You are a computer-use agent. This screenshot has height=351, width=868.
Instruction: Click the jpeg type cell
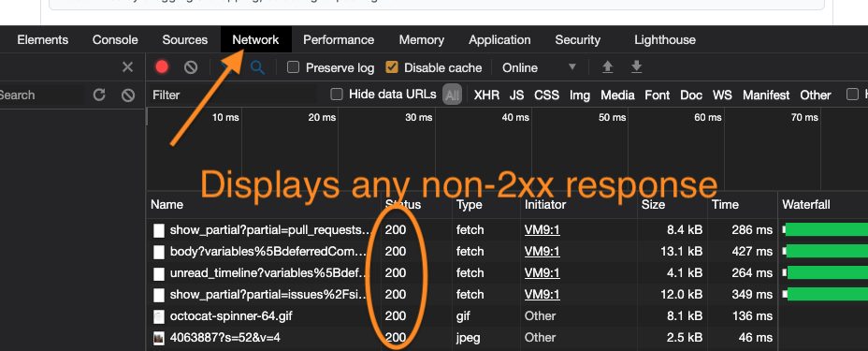[x=470, y=338]
